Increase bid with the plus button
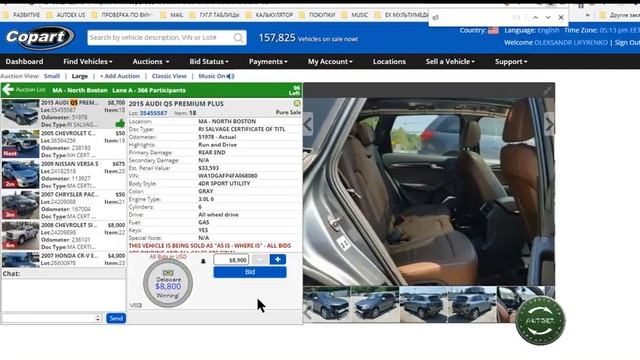640x360 pixels. (278, 260)
